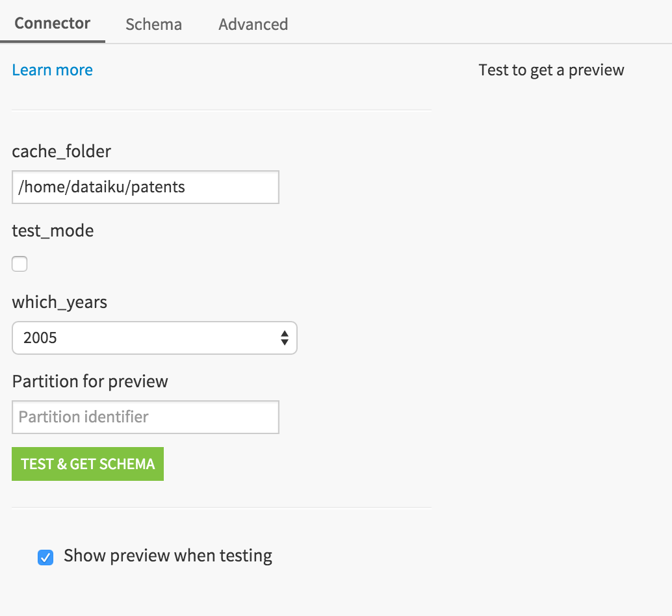Viewport: 672px width, 616px height.
Task: Click the up-down arrows on year selector
Action: point(284,338)
